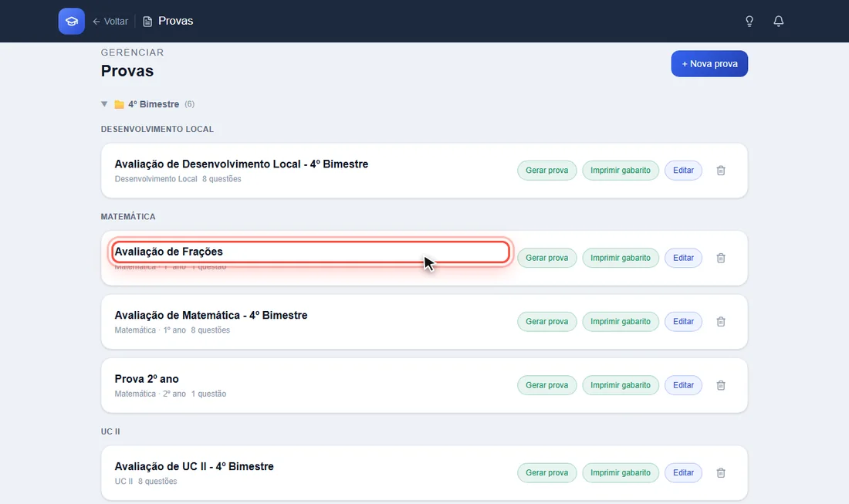Edit Avaliação de UC II - 4º Bimestre
Image resolution: width=849 pixels, height=504 pixels.
click(x=683, y=472)
